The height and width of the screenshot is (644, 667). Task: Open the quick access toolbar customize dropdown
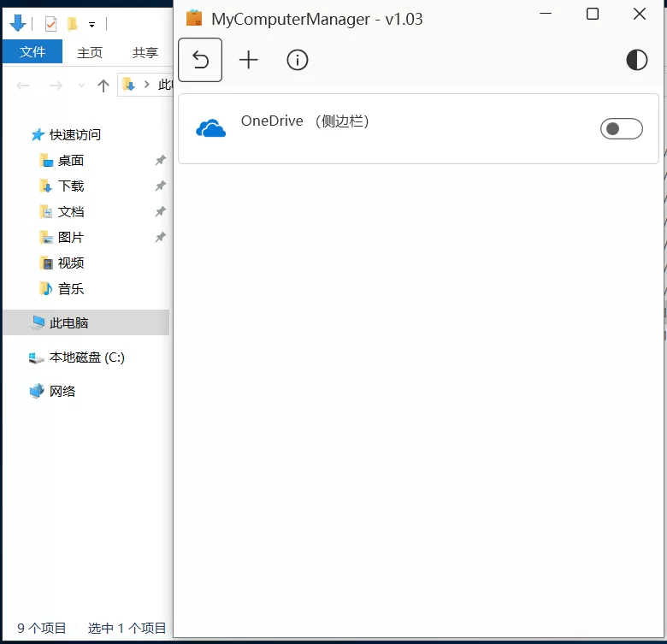click(91, 25)
